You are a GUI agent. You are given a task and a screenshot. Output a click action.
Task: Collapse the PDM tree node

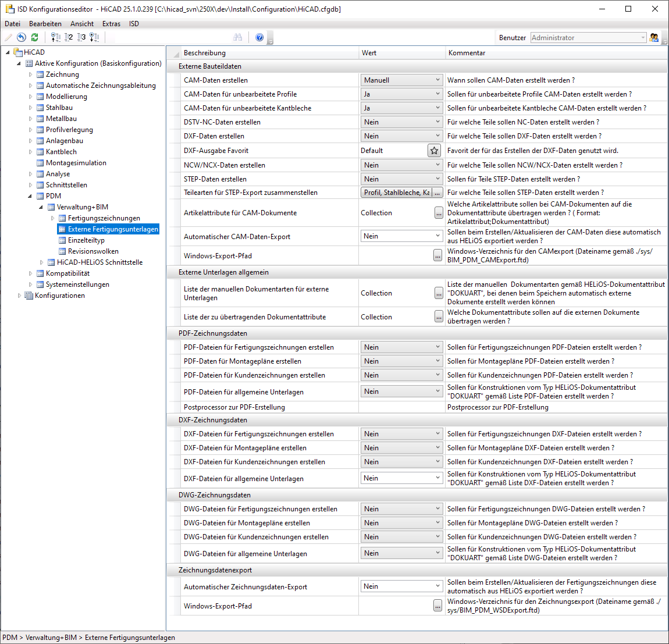point(30,196)
